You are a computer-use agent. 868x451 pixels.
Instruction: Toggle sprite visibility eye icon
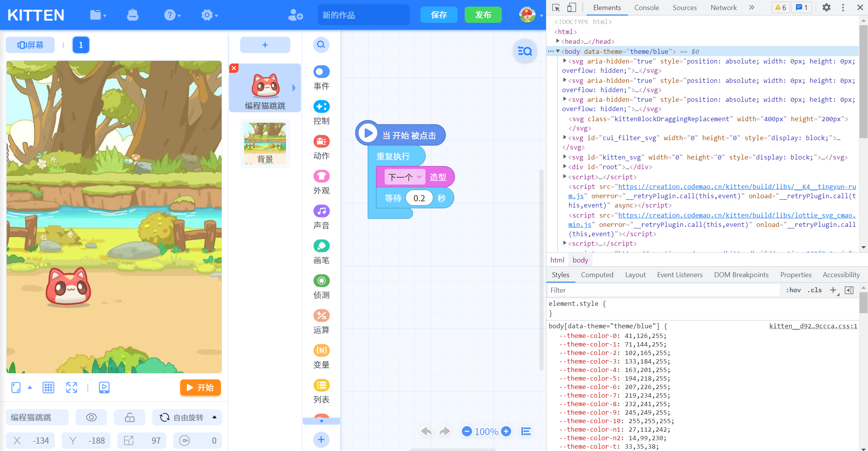[91, 417]
